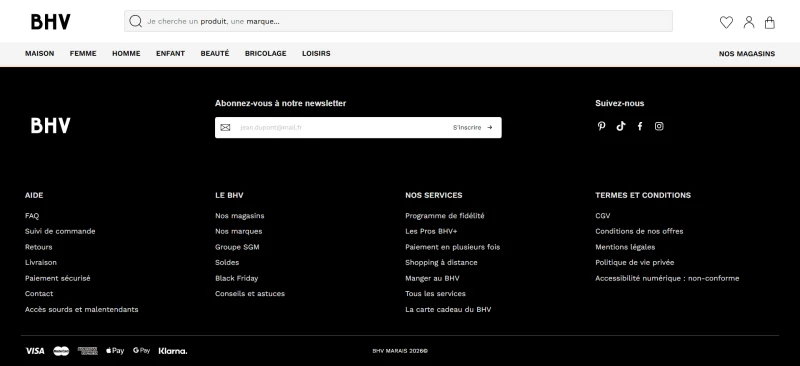Click the AIDE column heading
This screenshot has height=366, width=800.
[34, 195]
